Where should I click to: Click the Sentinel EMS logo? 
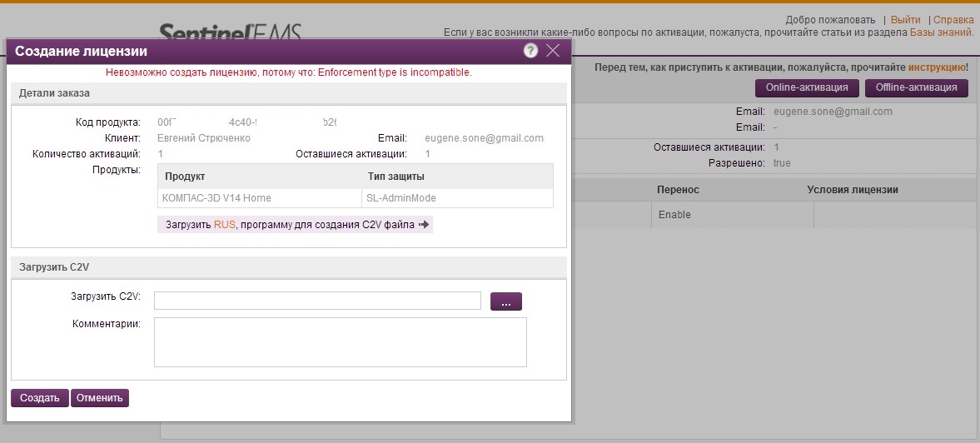pos(230,32)
